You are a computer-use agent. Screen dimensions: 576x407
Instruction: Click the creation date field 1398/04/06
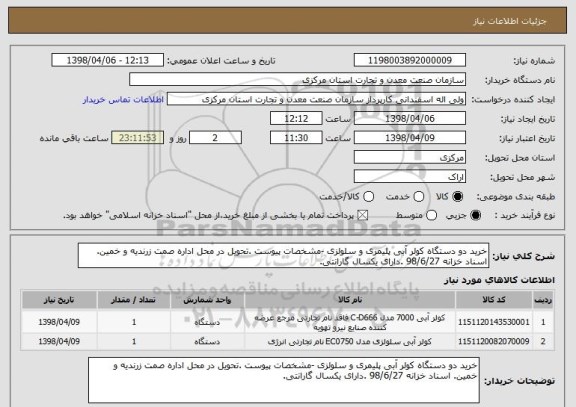click(410, 118)
